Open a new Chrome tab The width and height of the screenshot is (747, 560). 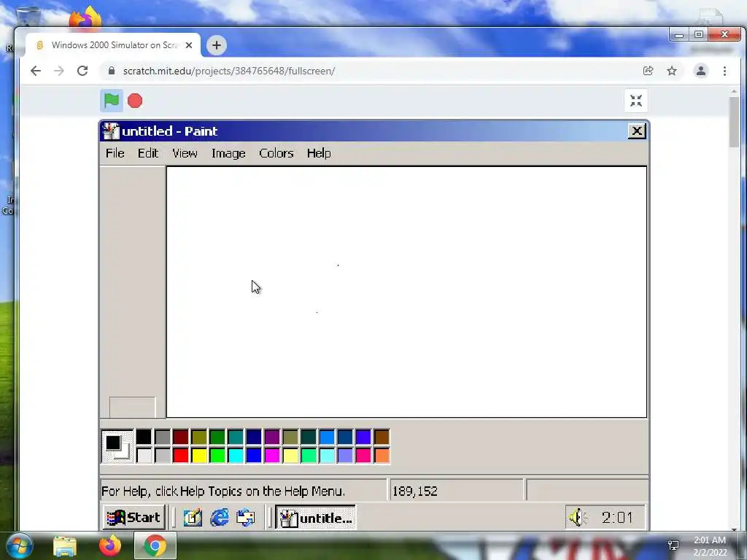pyautogui.click(x=216, y=45)
